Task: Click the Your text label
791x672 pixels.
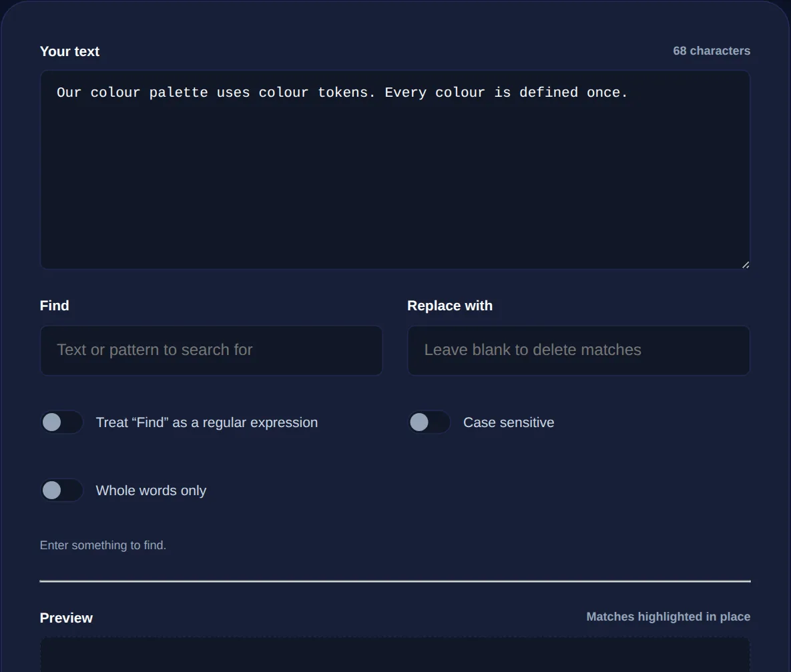Action: [x=69, y=51]
